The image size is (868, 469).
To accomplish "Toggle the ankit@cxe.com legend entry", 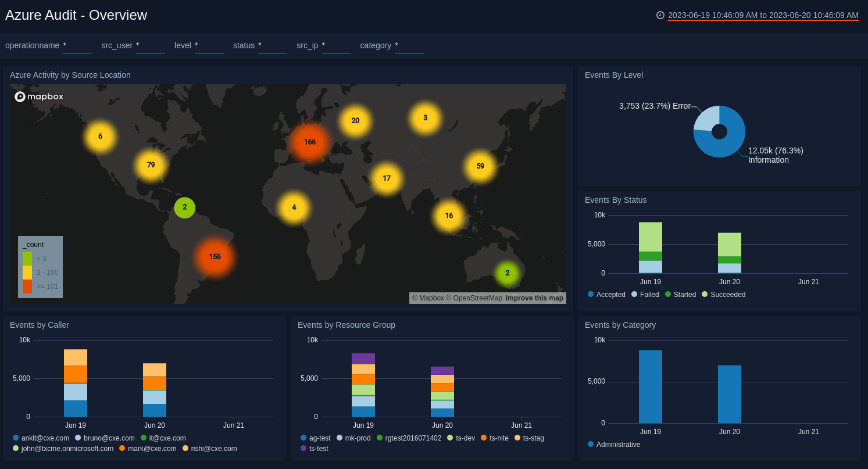I will point(41,438).
